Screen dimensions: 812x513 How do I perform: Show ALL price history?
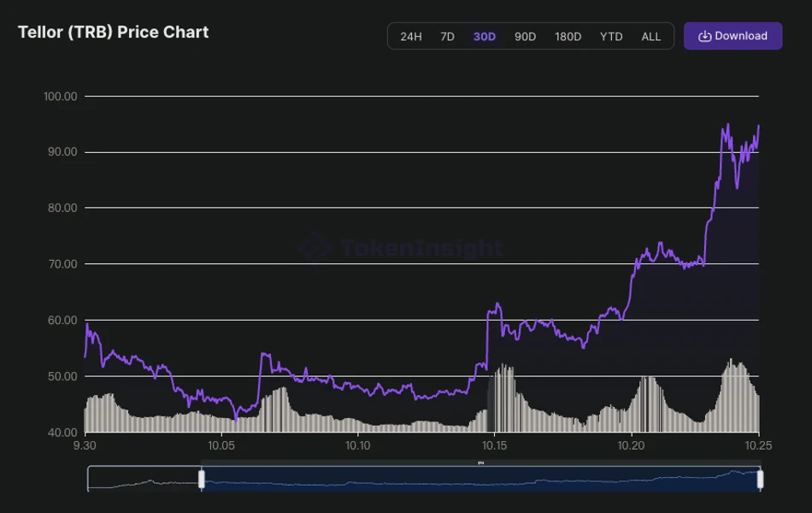tap(650, 37)
